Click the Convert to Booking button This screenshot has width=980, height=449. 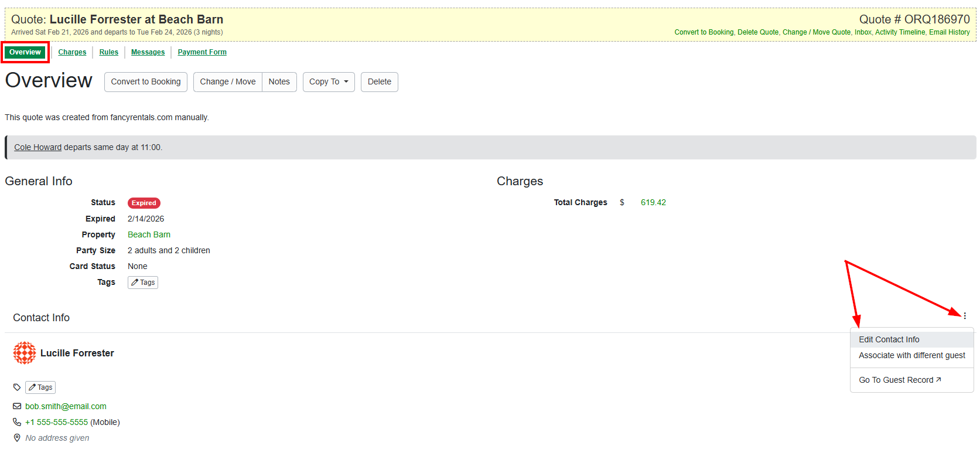click(x=146, y=82)
